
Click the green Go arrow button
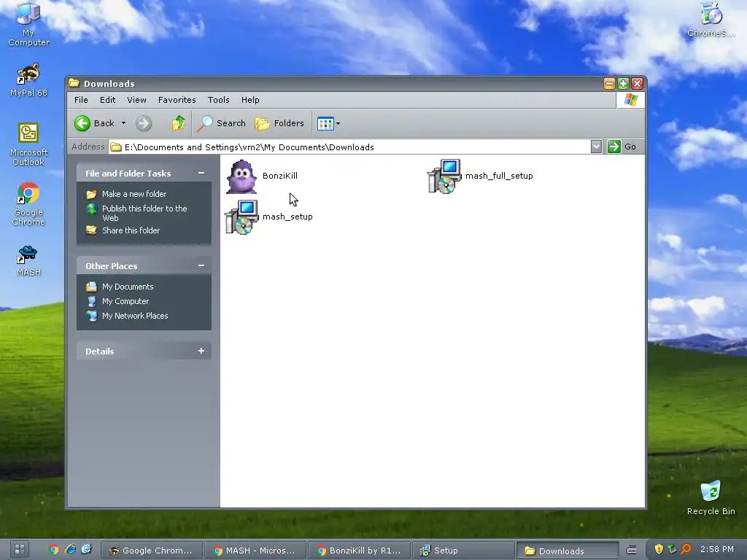(x=614, y=147)
